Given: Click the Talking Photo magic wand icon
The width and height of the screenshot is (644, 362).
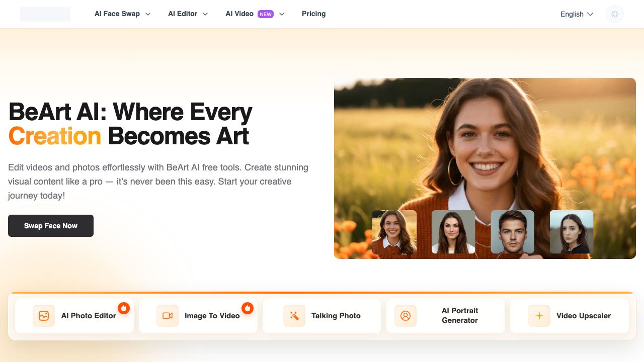Looking at the screenshot, I should [294, 316].
